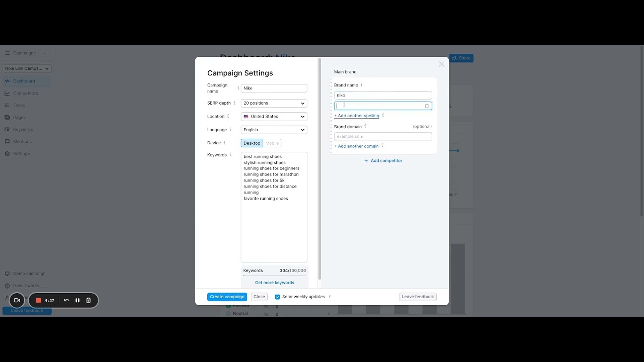644x362 pixels.
Task: Close the Campaign Settings dialog with X
Action: pos(442,64)
